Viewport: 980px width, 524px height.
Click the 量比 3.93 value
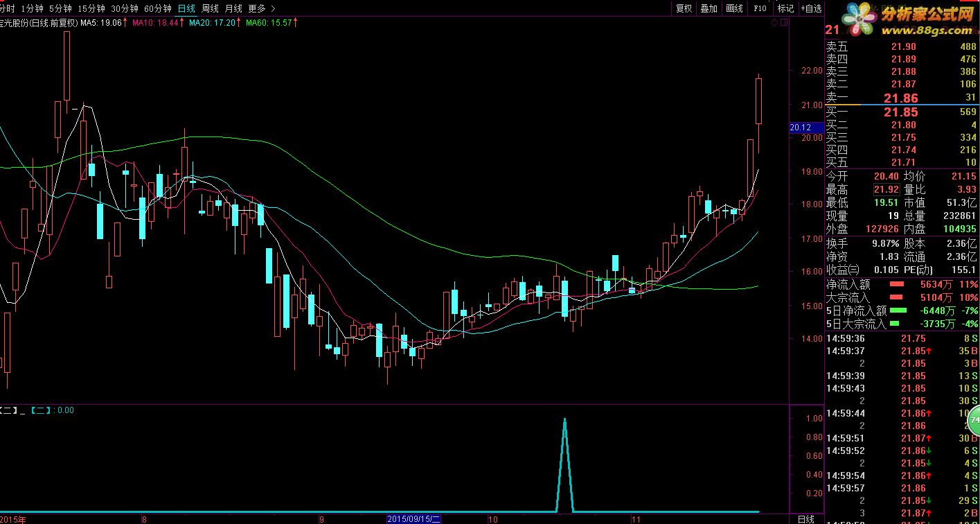(966, 190)
